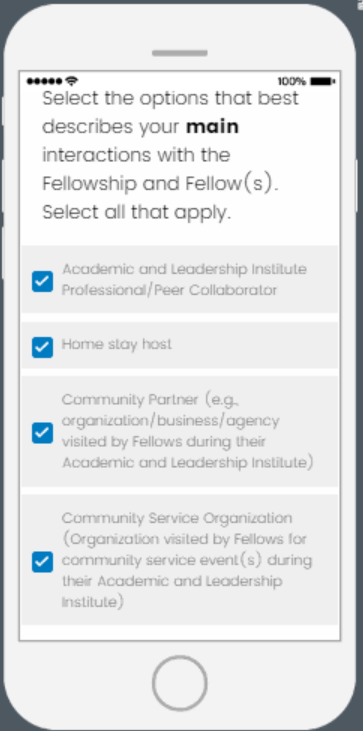The image size is (363, 731).
Task: Tap the battery icon in status bar
Action: (323, 82)
